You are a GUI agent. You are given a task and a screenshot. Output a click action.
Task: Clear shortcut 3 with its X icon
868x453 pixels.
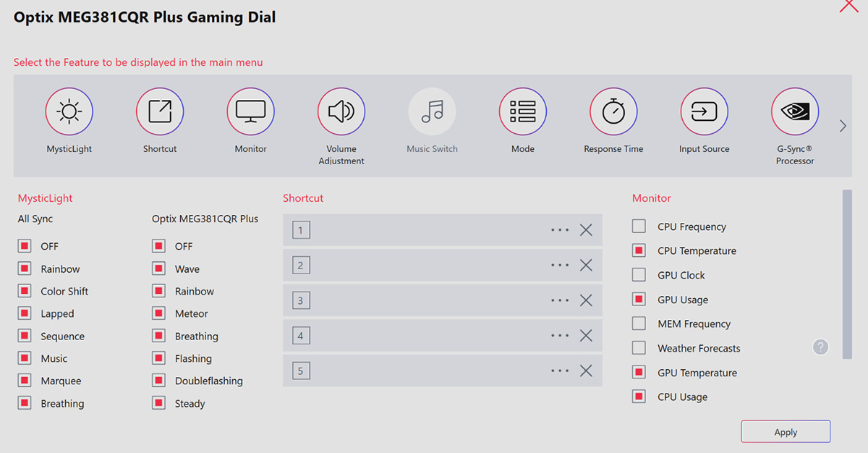click(x=586, y=300)
